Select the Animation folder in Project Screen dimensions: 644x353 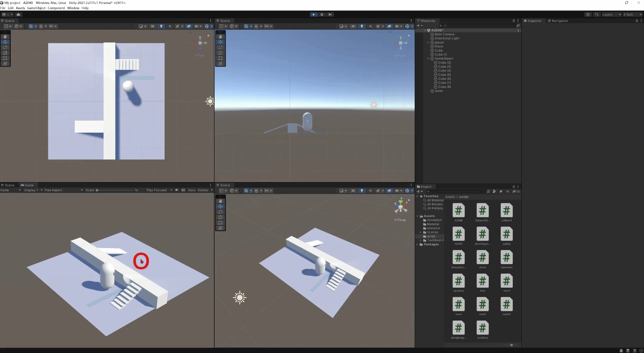tap(434, 220)
